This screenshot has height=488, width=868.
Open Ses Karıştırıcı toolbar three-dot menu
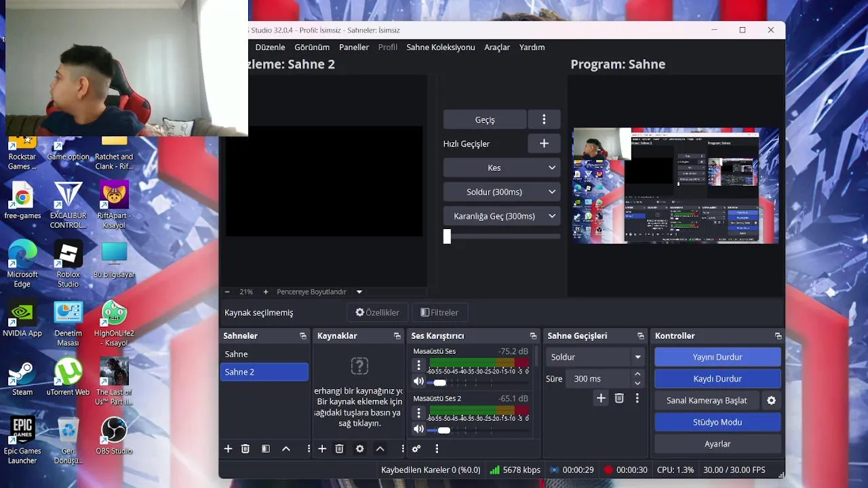pos(437,449)
